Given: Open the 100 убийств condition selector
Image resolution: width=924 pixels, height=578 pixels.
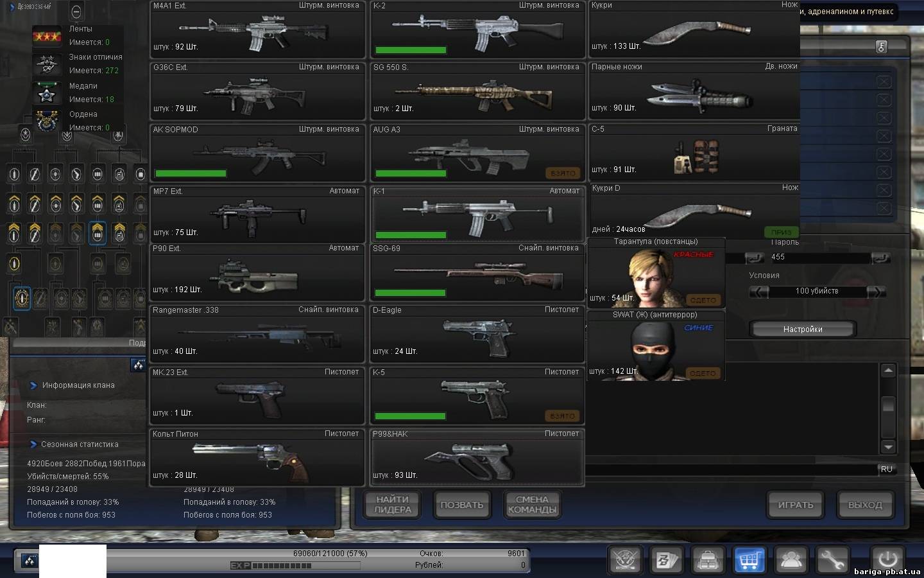Looking at the screenshot, I should click(817, 292).
